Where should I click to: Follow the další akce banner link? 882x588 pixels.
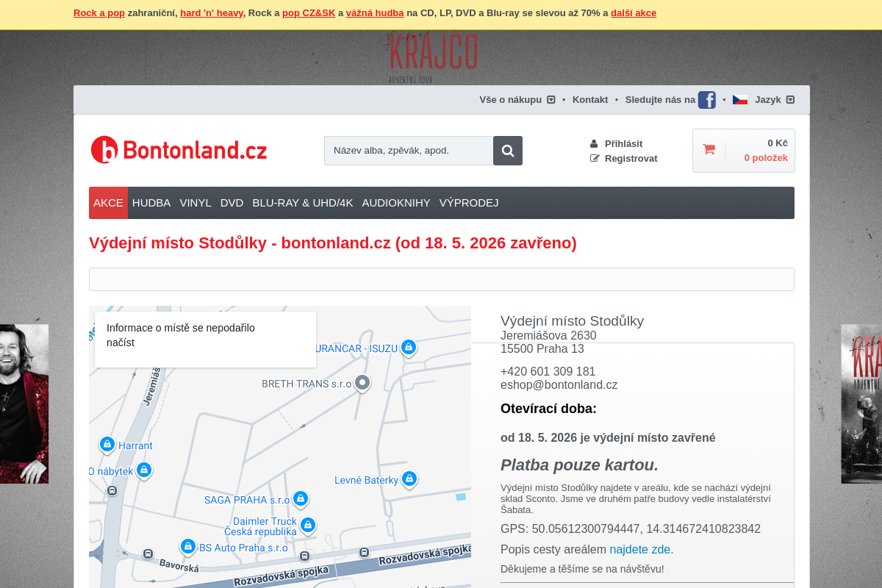point(634,12)
